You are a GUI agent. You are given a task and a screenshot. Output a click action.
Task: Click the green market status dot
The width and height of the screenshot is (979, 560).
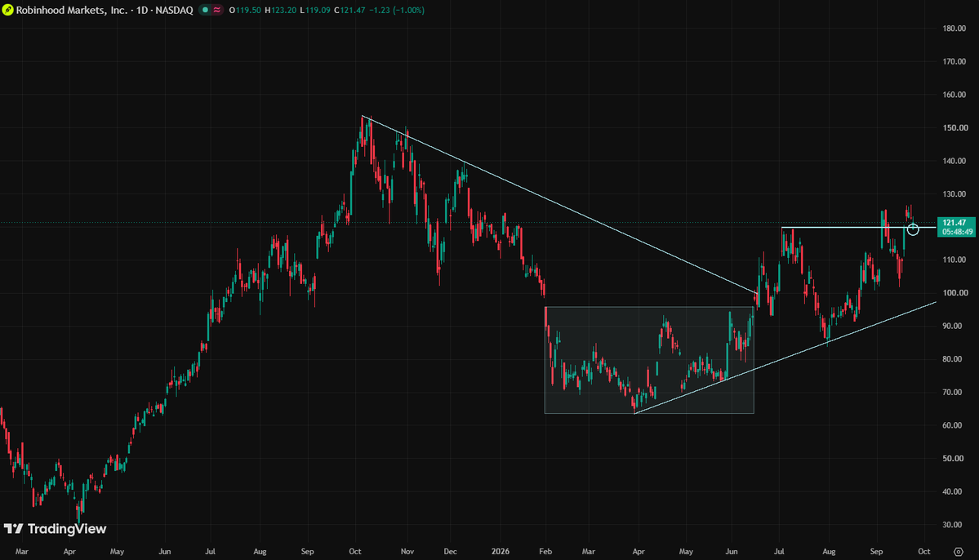(205, 10)
